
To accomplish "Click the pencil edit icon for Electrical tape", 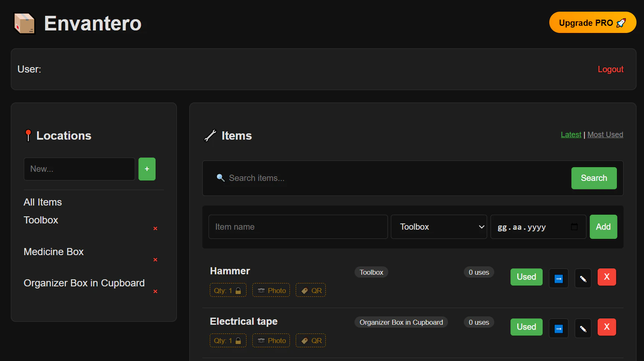I will click(x=583, y=328).
